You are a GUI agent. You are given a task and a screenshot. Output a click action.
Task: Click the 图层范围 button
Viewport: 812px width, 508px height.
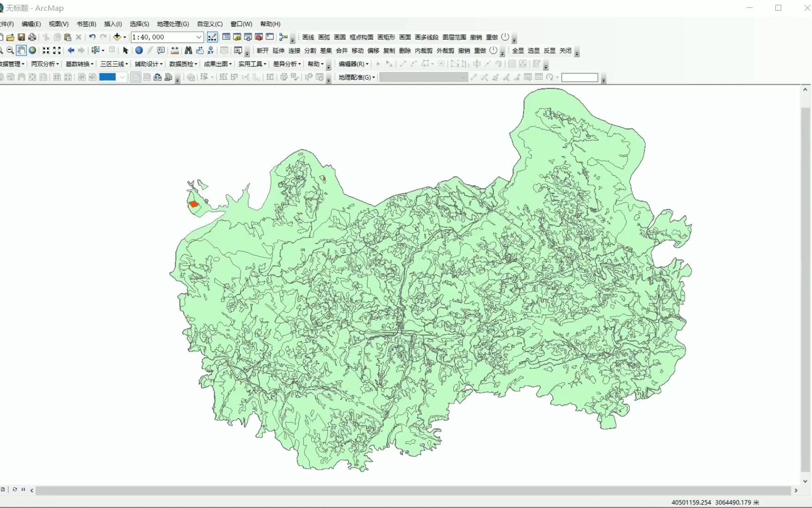(454, 37)
